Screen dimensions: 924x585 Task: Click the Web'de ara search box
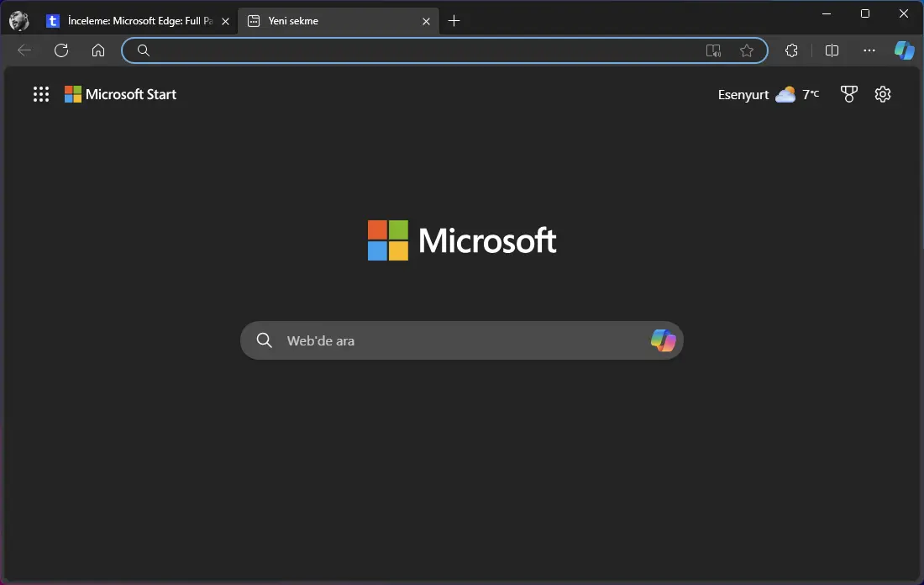point(462,340)
